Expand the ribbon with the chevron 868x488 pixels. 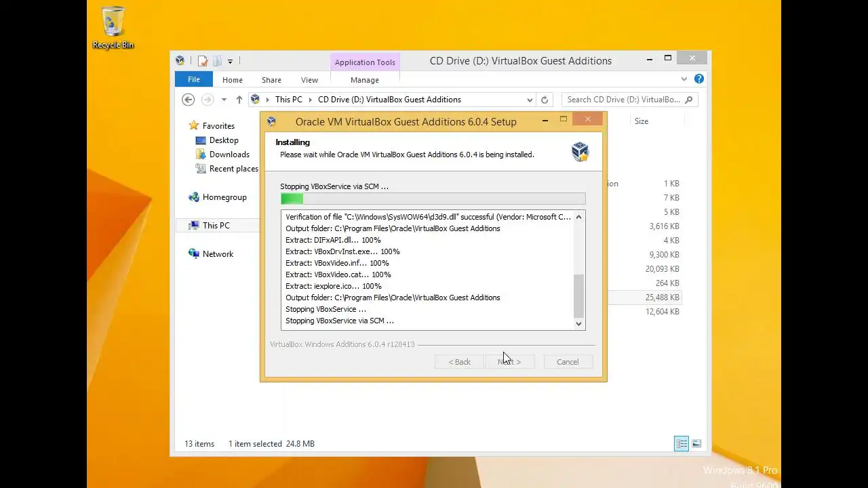pos(684,79)
